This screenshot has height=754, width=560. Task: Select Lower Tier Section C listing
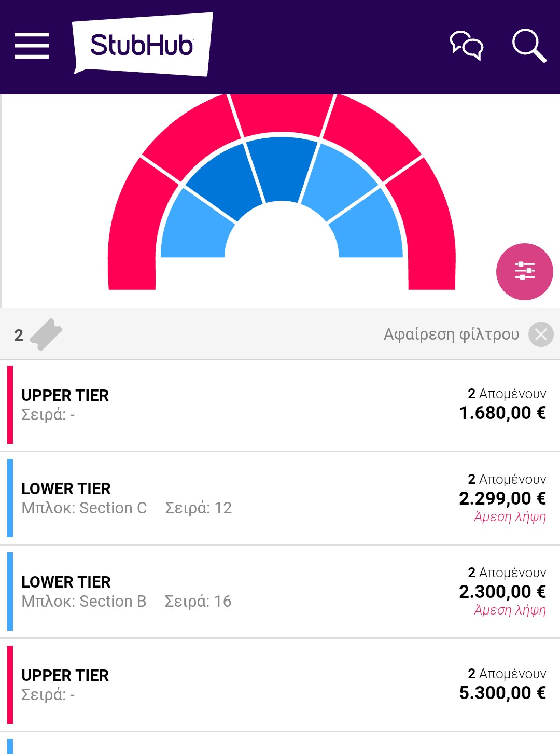click(280, 498)
